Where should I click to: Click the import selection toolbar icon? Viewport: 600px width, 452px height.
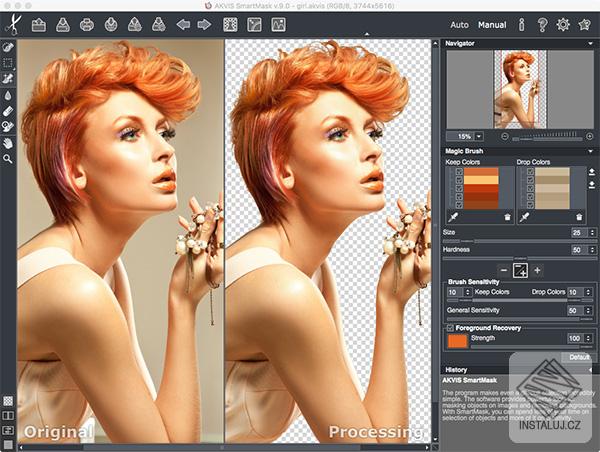click(158, 25)
